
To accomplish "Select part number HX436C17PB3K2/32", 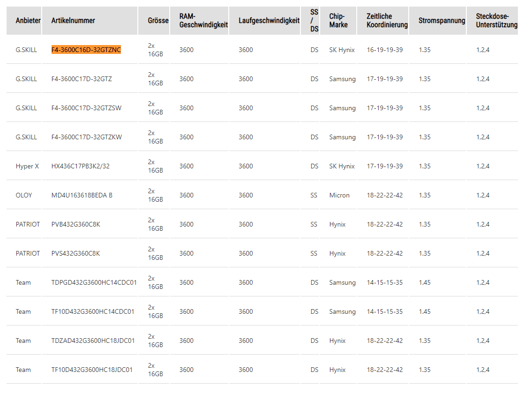I will tap(81, 167).
